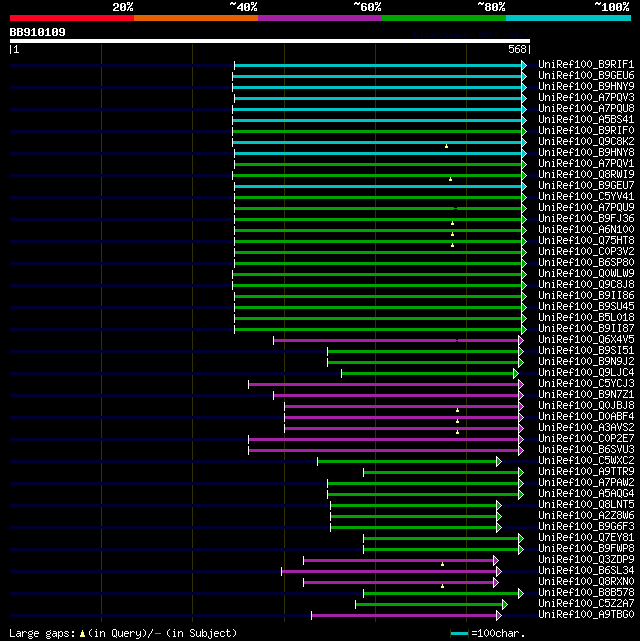Open UniRef100_Q9C8K2 hit label

pos(586,141)
